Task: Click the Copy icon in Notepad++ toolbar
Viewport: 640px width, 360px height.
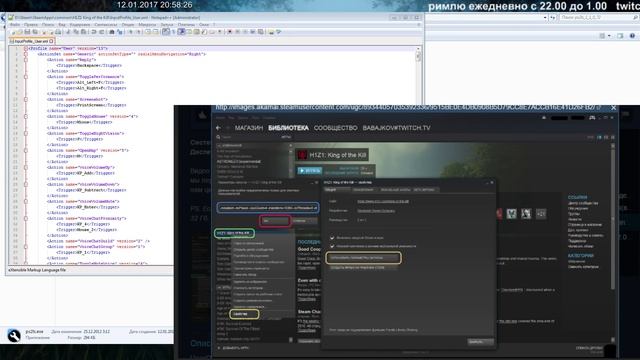Action: click(x=76, y=32)
